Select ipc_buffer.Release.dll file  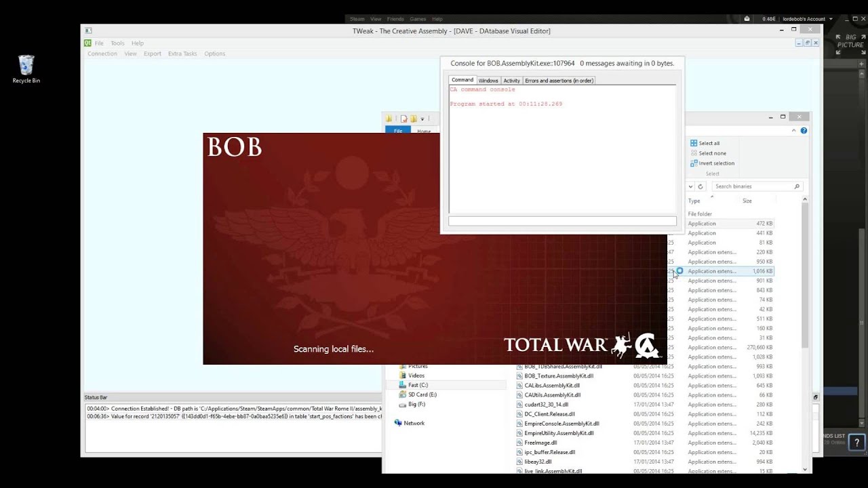click(x=549, y=451)
